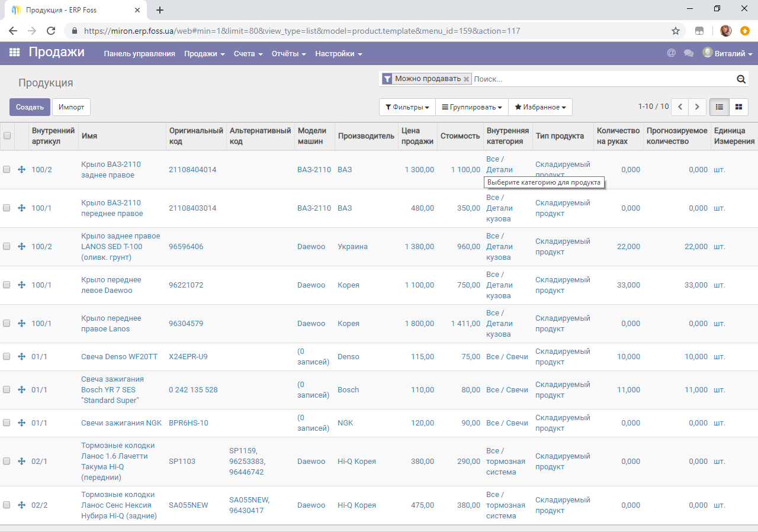The width and height of the screenshot is (758, 532).
Task: Click drag handle of Свечи зажигания NGK
Action: pyautogui.click(x=22, y=423)
